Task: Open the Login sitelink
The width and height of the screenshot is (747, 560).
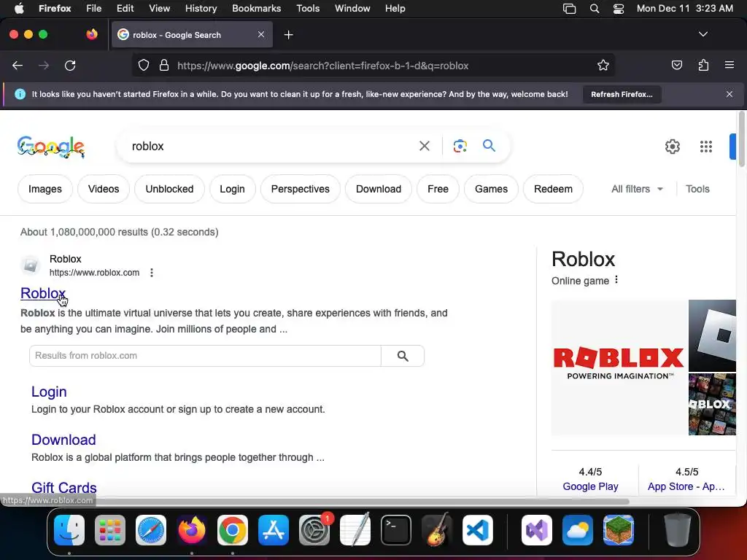Action: click(x=49, y=392)
